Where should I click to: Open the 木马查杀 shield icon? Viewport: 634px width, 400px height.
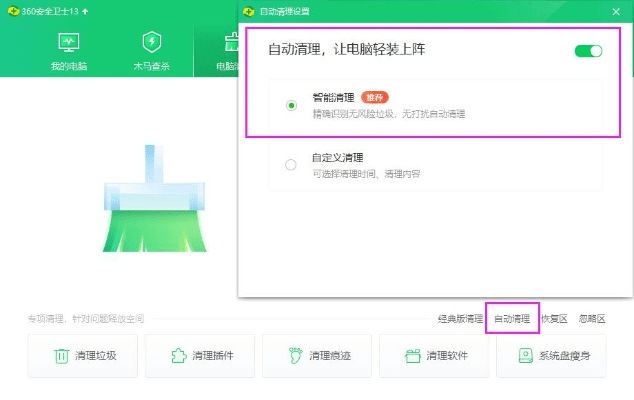coord(152,42)
